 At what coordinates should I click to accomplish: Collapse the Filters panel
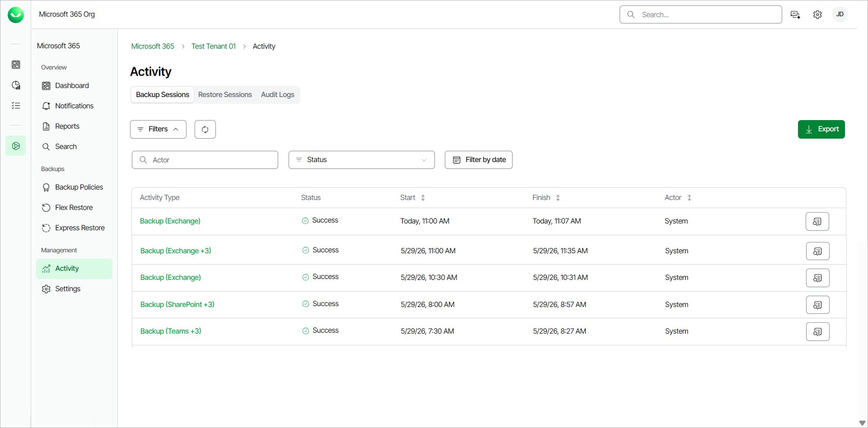click(158, 130)
